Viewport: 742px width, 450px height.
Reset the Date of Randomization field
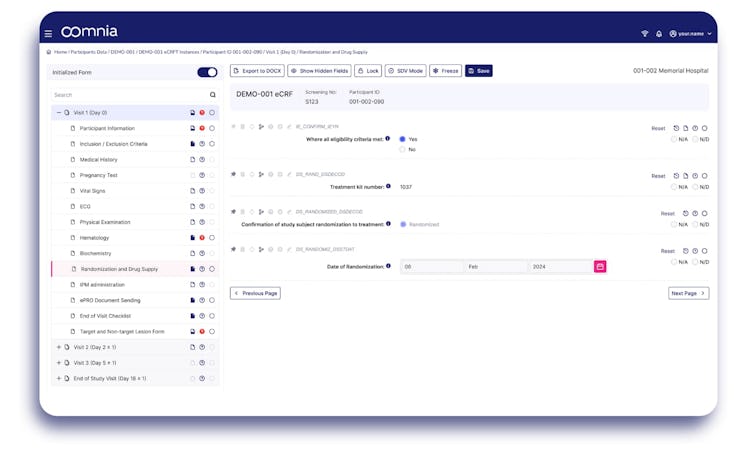(x=668, y=251)
